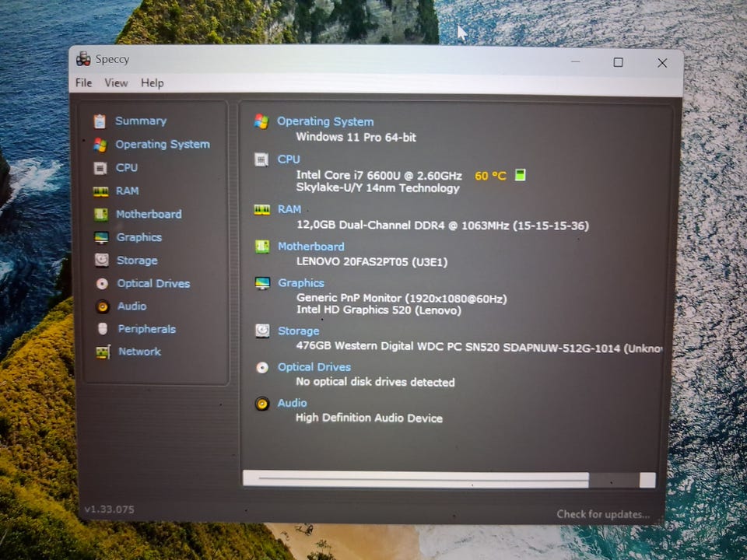The height and width of the screenshot is (560, 747).
Task: Open the Motherboard sidebar section
Action: click(149, 215)
